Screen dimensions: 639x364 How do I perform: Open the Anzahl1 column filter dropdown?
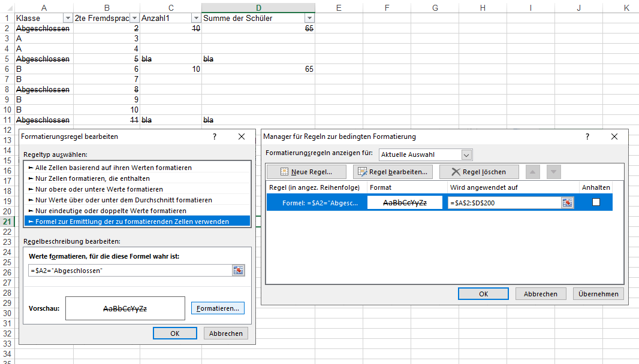click(195, 19)
